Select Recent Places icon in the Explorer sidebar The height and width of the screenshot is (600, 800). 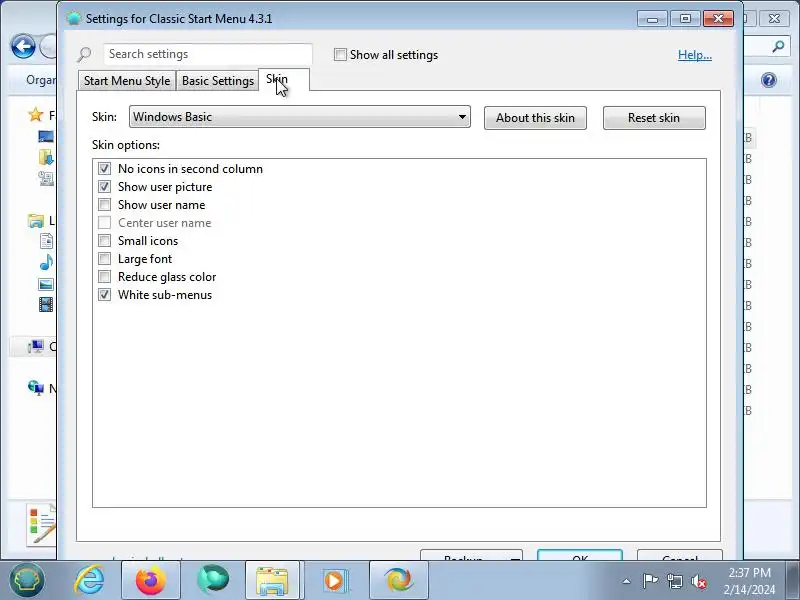pyautogui.click(x=46, y=178)
